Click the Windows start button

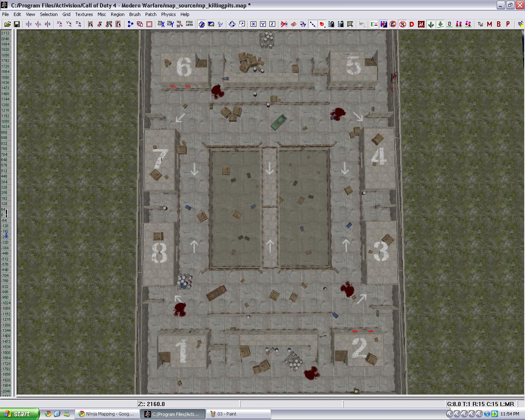pyautogui.click(x=20, y=414)
